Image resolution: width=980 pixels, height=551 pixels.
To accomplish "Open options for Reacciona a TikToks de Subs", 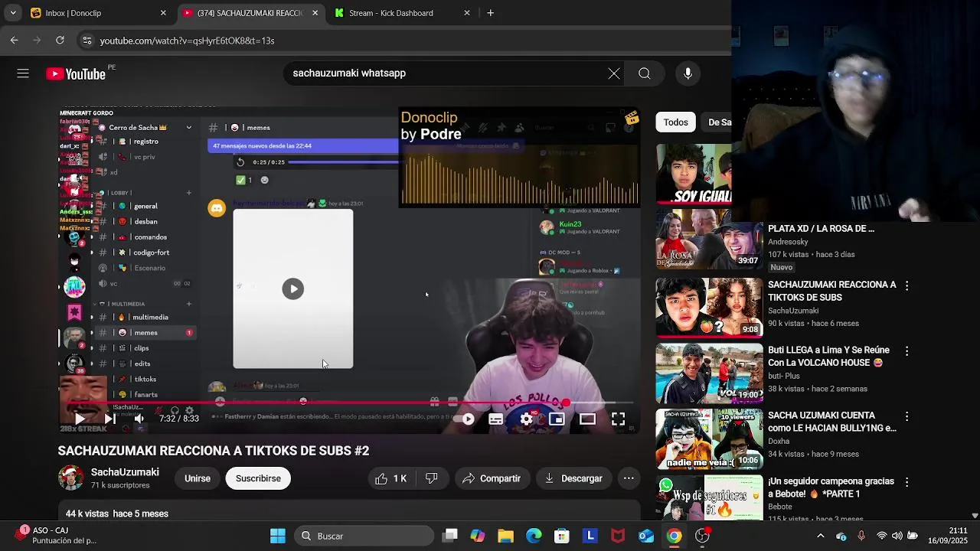I will pyautogui.click(x=906, y=285).
